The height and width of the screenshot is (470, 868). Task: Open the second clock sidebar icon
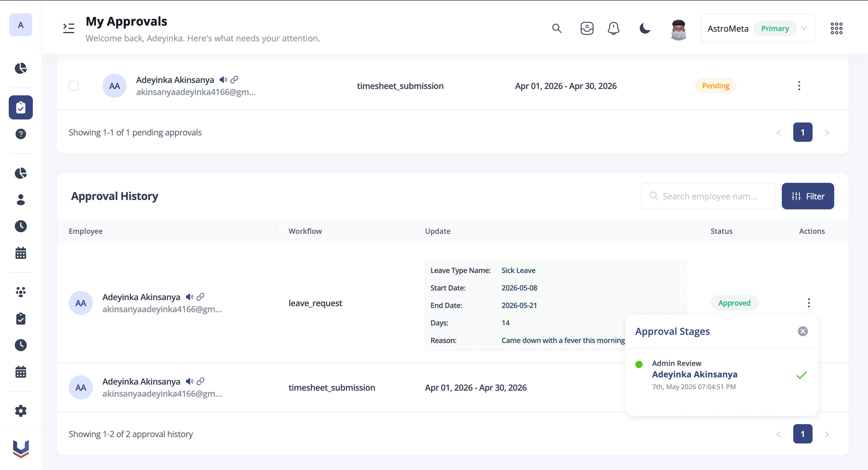point(20,345)
